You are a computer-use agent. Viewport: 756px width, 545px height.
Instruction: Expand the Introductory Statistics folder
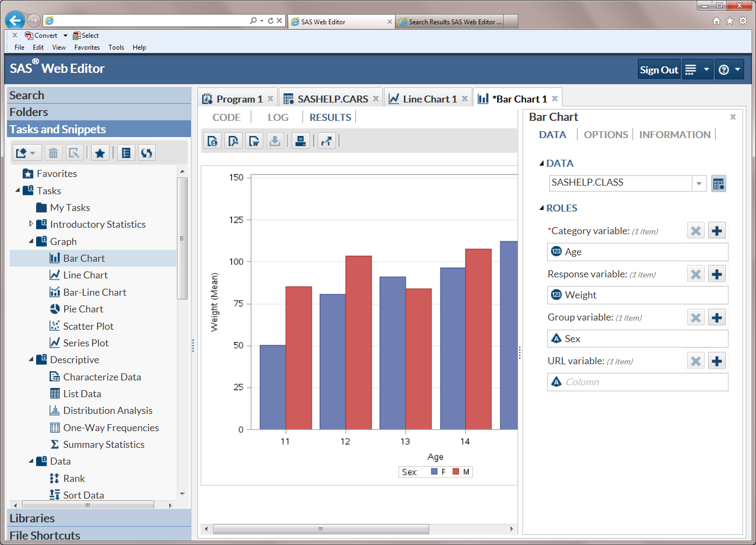tap(31, 224)
